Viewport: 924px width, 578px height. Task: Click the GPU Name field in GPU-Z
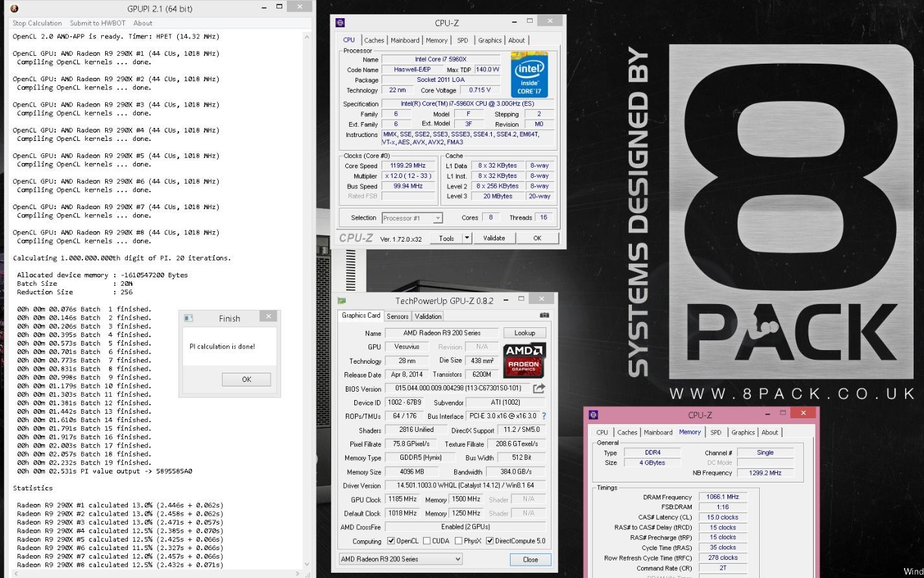pyautogui.click(x=441, y=333)
